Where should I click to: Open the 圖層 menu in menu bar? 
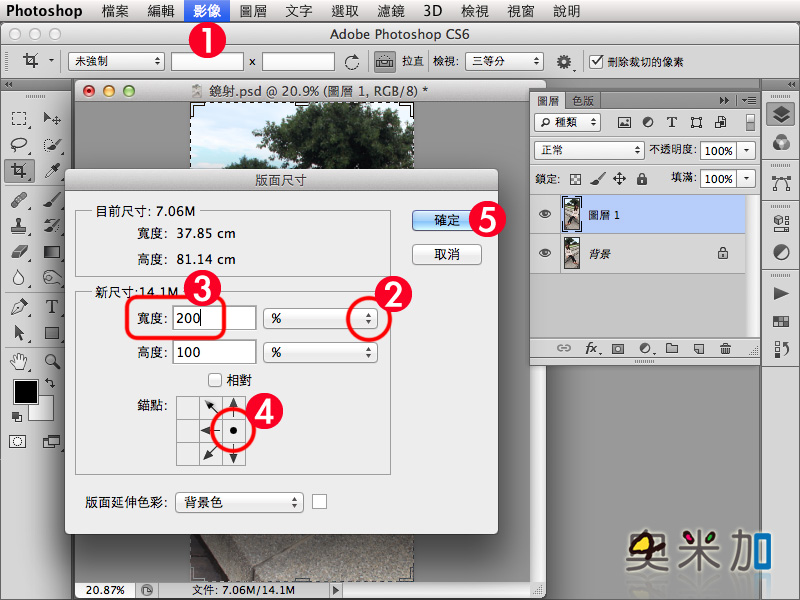253,11
